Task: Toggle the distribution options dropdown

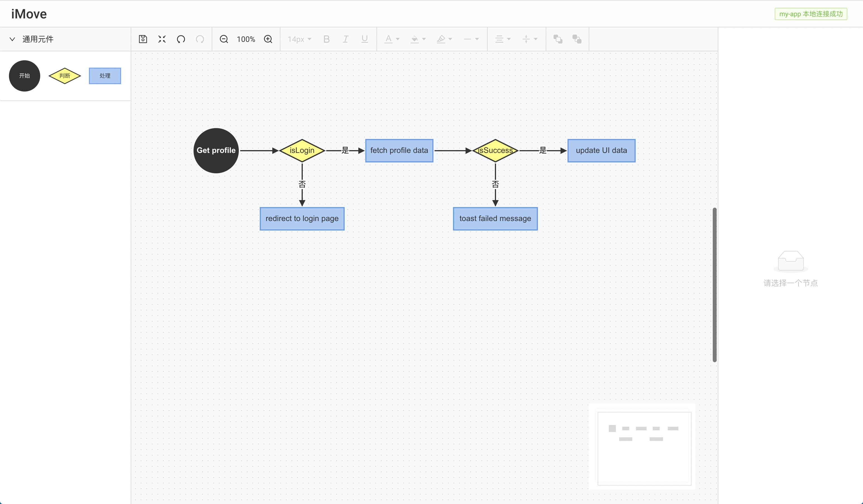Action: coord(535,39)
